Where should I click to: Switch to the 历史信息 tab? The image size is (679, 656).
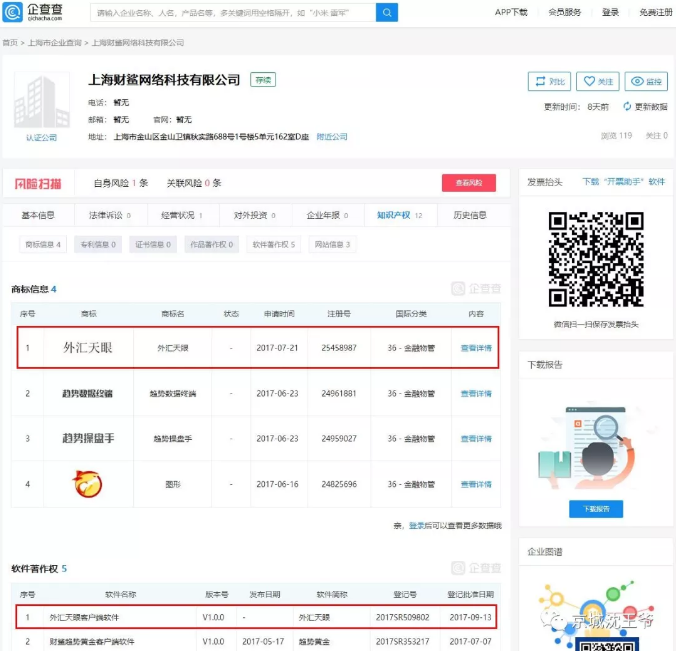[472, 216]
